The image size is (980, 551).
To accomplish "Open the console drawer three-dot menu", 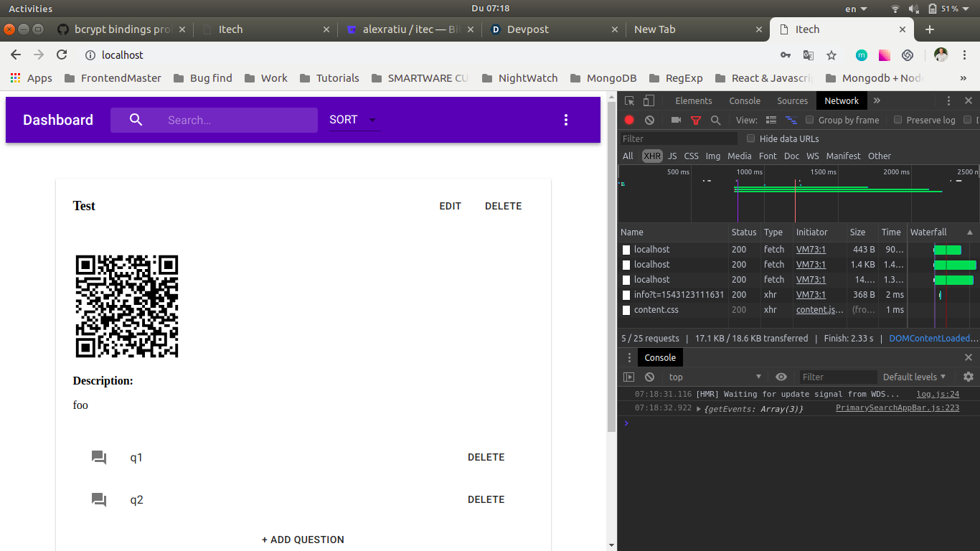I will 629,357.
